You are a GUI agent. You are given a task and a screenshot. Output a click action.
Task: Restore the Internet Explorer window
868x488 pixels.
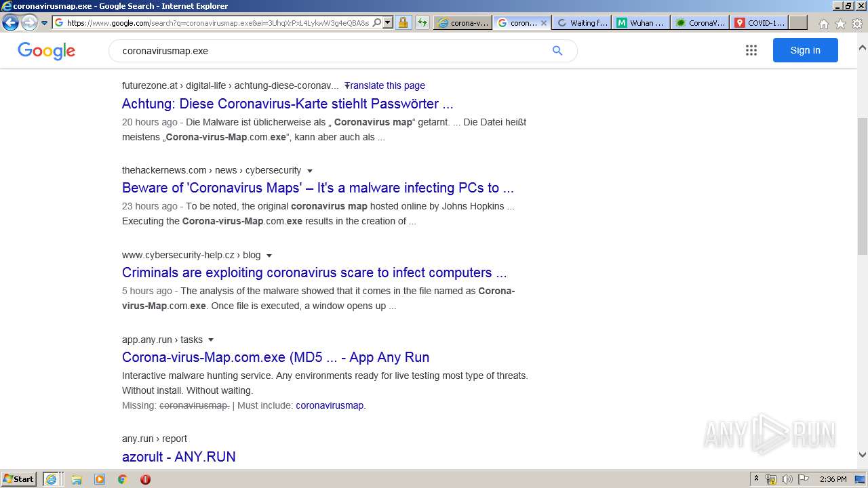pyautogui.click(x=848, y=6)
